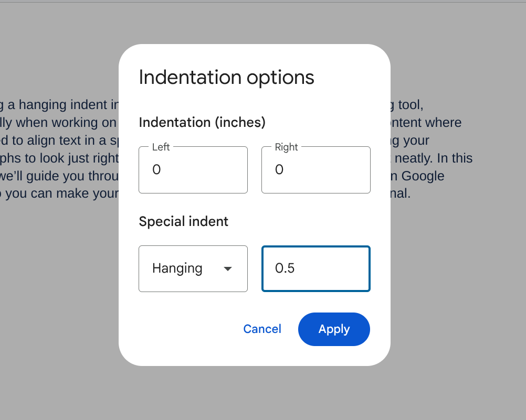This screenshot has width=526, height=420.
Task: Click the Indentation options dialog title
Action: tap(226, 77)
